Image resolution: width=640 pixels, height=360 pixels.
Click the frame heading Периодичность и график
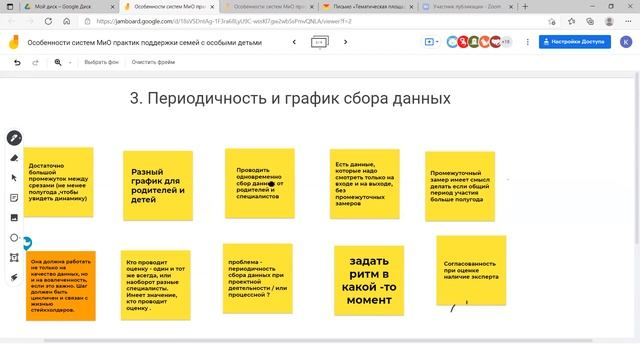pos(290,98)
